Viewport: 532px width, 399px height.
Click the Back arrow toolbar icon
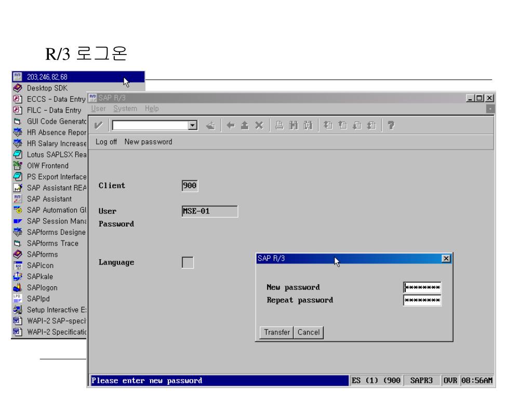[231, 126]
